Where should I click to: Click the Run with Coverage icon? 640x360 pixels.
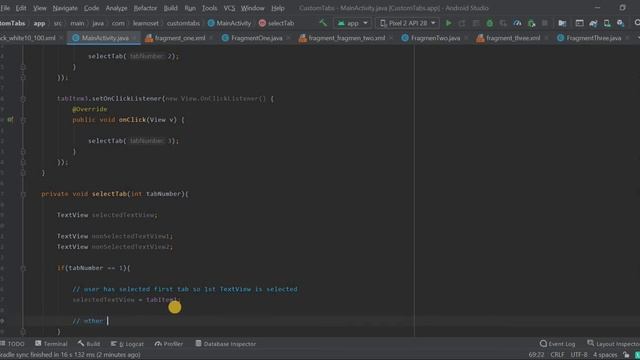click(x=503, y=23)
